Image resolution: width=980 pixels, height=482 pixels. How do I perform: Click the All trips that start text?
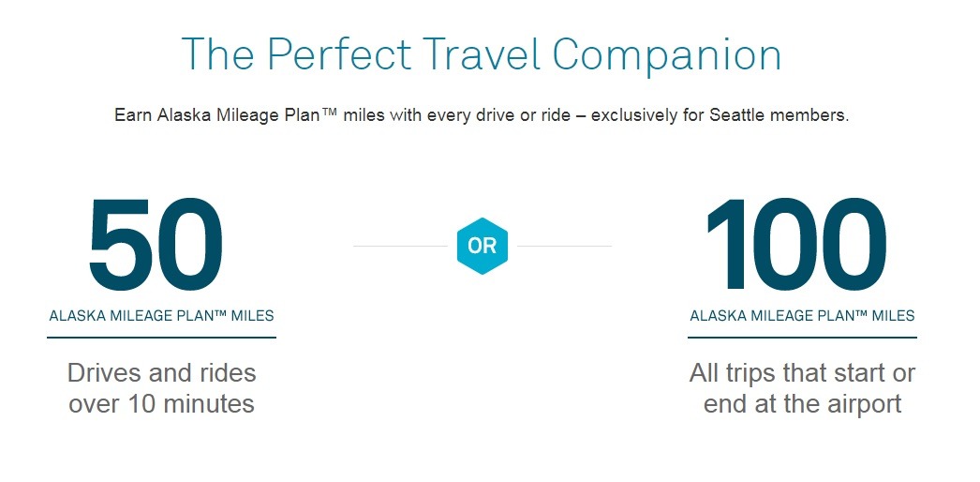pyautogui.click(x=803, y=373)
